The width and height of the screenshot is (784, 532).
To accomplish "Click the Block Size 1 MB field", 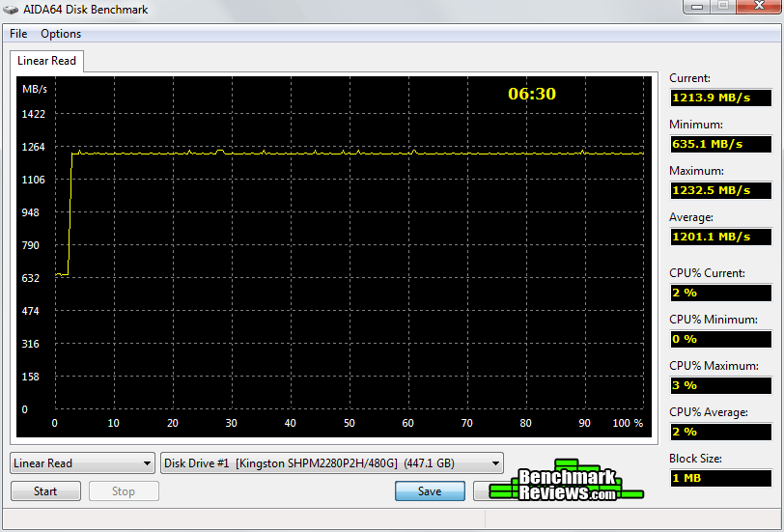I will 721,478.
